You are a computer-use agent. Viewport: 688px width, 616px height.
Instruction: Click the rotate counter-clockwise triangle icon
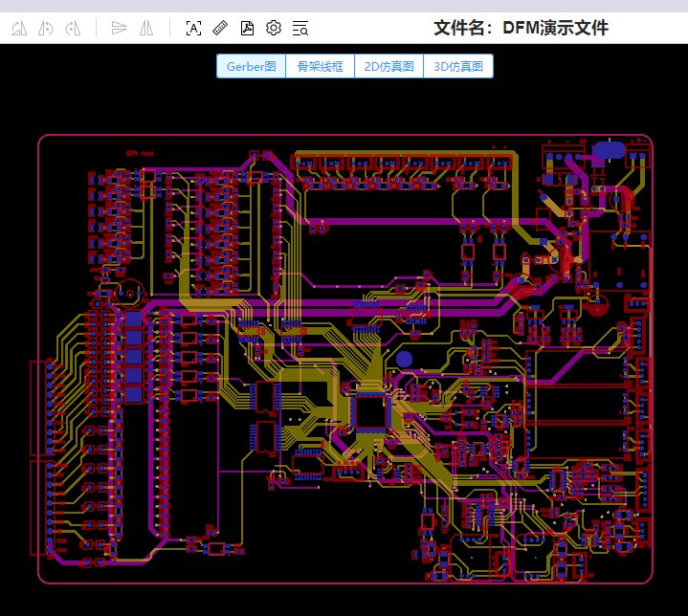coord(45,29)
